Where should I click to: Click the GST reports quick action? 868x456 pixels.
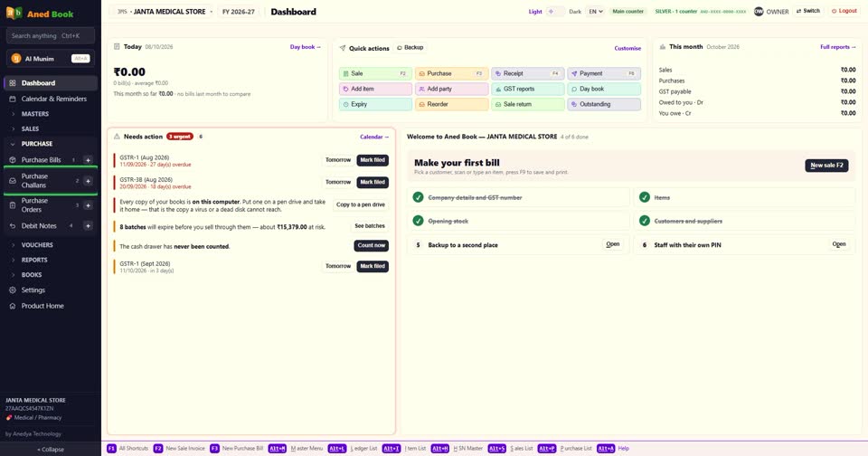pos(527,89)
